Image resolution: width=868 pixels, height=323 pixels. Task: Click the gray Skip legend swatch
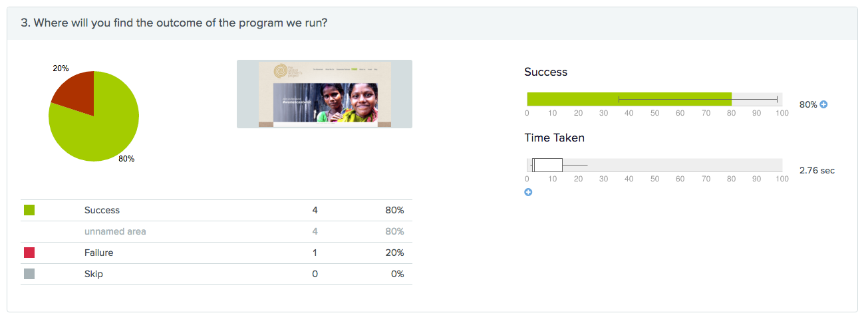click(x=29, y=274)
